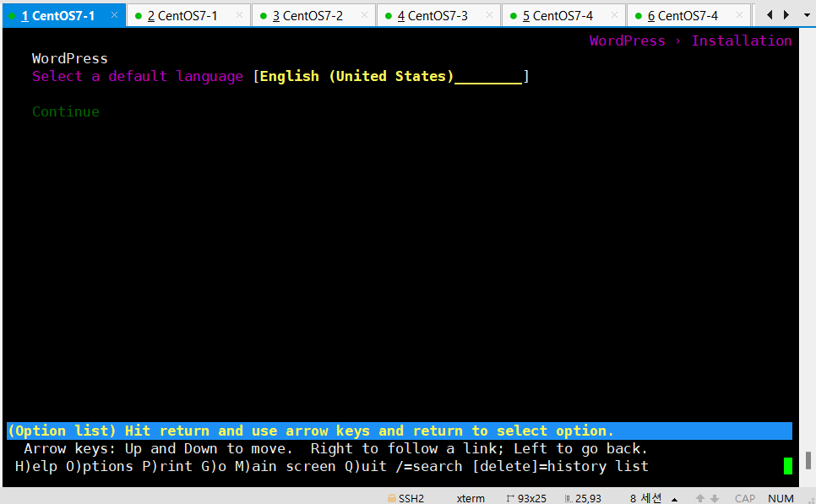Close tab 2 CentOS7-1

239,15
